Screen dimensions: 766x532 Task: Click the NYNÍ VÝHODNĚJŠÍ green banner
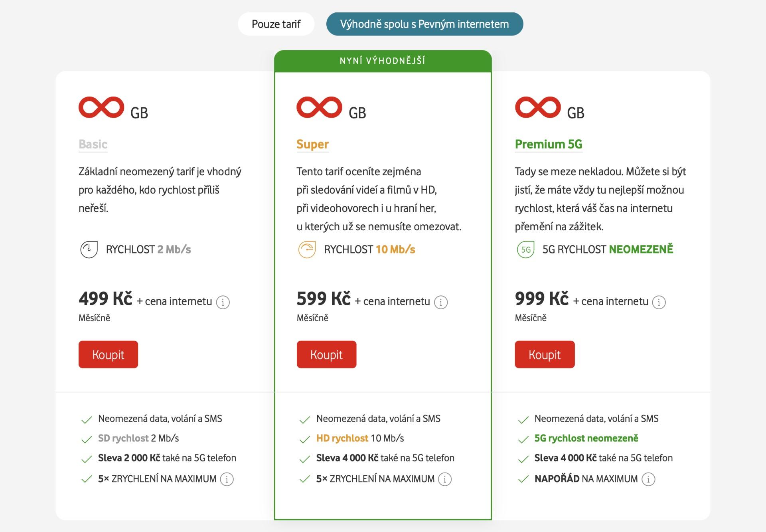383,61
